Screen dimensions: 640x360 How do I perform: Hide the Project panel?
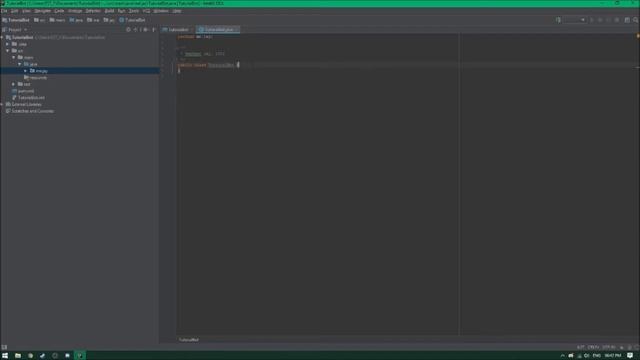(x=154, y=30)
